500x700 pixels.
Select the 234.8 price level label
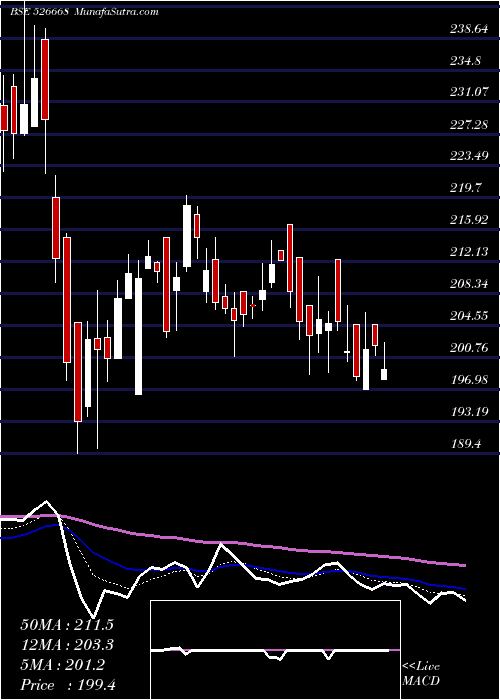coord(465,61)
